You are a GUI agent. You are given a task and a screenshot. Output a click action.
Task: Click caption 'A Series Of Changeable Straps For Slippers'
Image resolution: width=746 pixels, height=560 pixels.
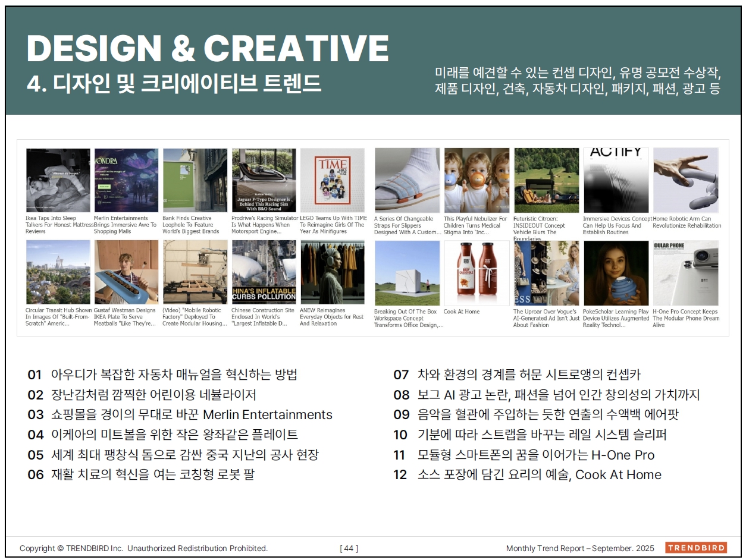(x=408, y=225)
